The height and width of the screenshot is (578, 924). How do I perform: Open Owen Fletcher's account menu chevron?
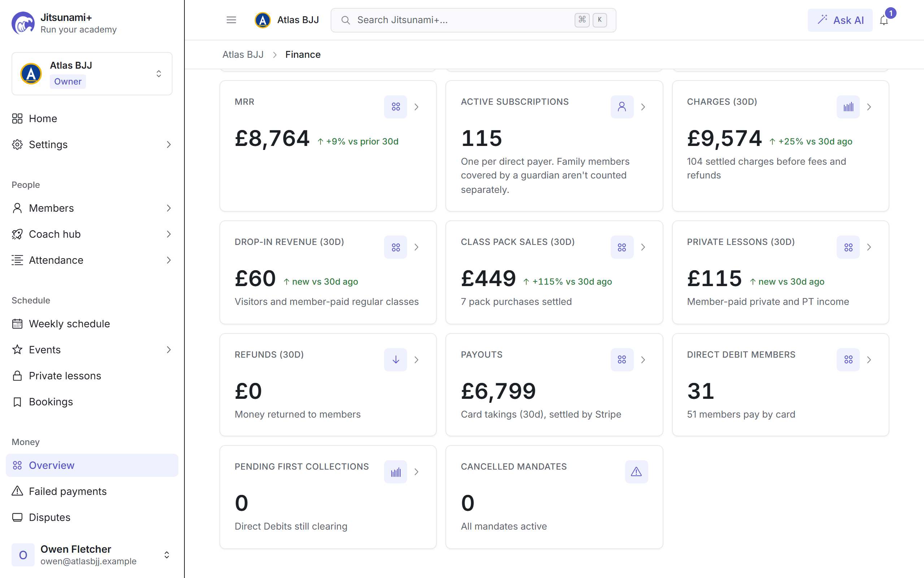[x=166, y=555]
